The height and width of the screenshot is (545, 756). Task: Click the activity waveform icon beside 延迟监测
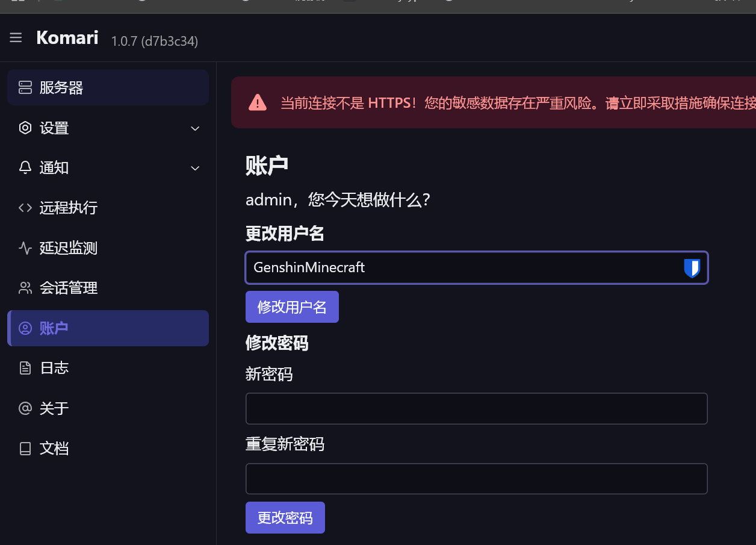click(25, 248)
